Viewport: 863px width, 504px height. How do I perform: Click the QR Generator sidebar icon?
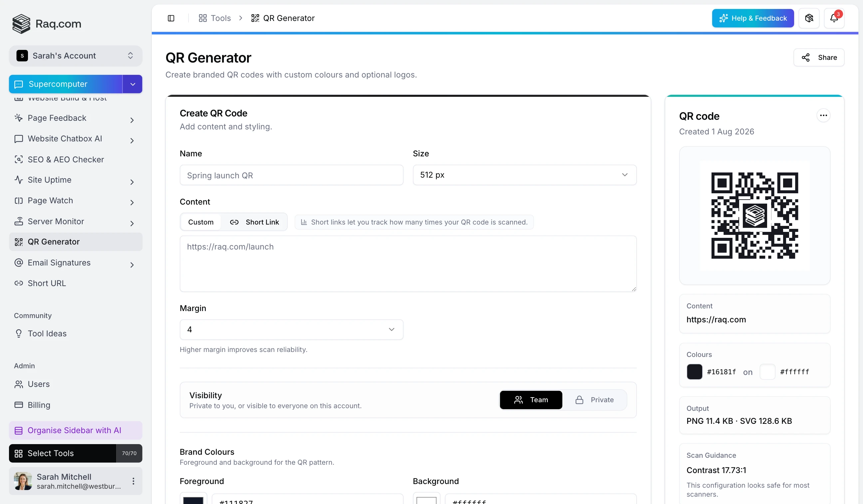click(x=19, y=242)
